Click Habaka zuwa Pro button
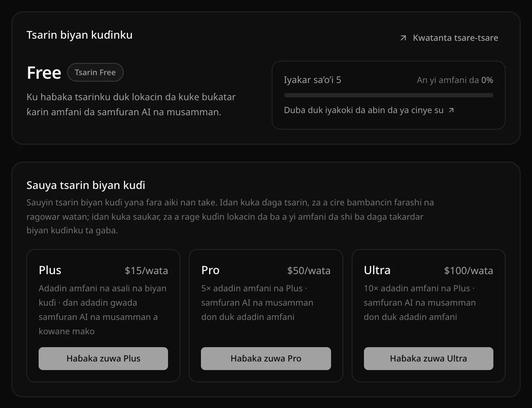This screenshot has width=532, height=408. (x=266, y=359)
